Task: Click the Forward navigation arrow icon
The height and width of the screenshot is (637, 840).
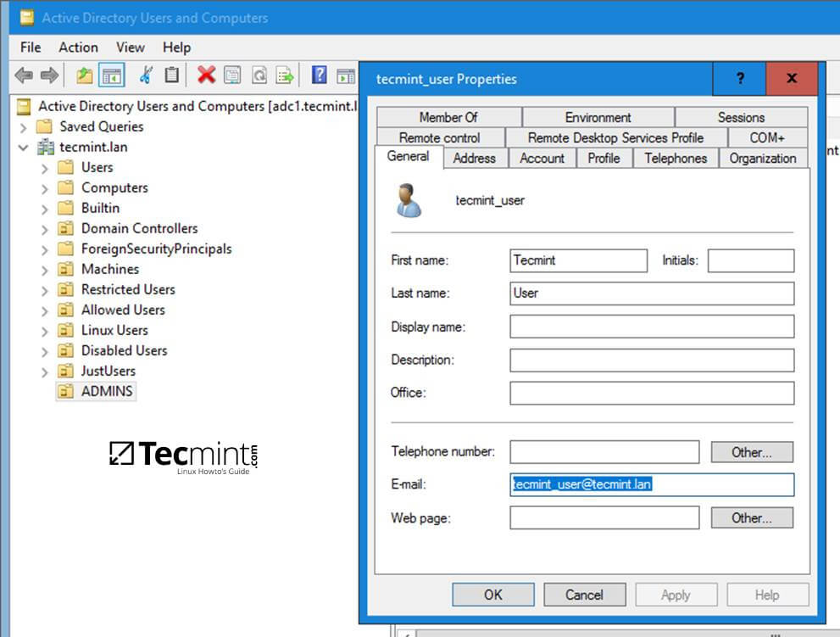Action: point(48,75)
